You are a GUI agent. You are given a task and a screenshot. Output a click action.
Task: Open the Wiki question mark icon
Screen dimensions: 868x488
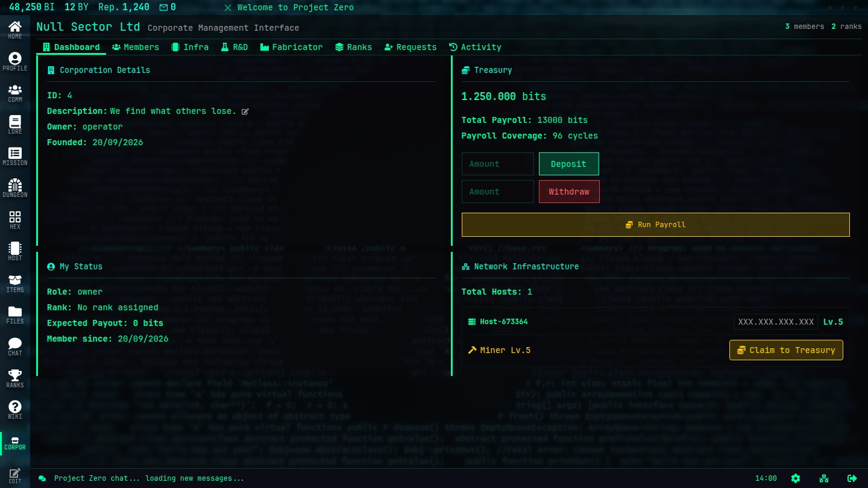click(15, 410)
